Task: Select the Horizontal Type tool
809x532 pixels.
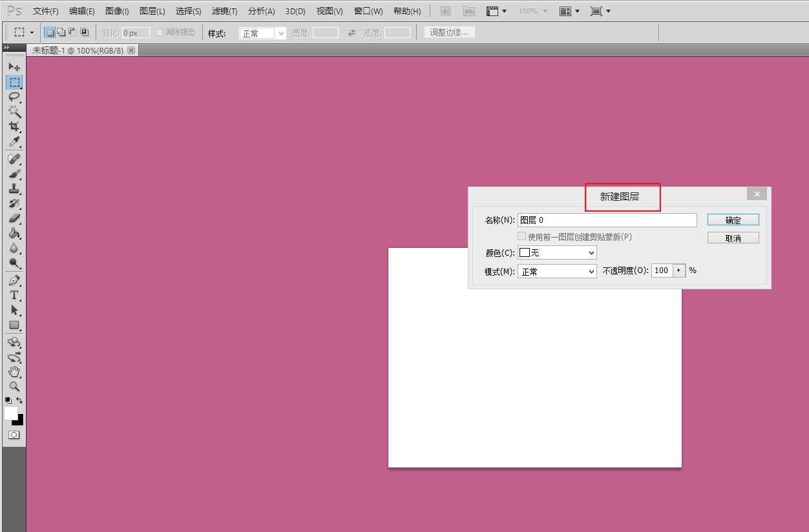Action: pos(14,296)
